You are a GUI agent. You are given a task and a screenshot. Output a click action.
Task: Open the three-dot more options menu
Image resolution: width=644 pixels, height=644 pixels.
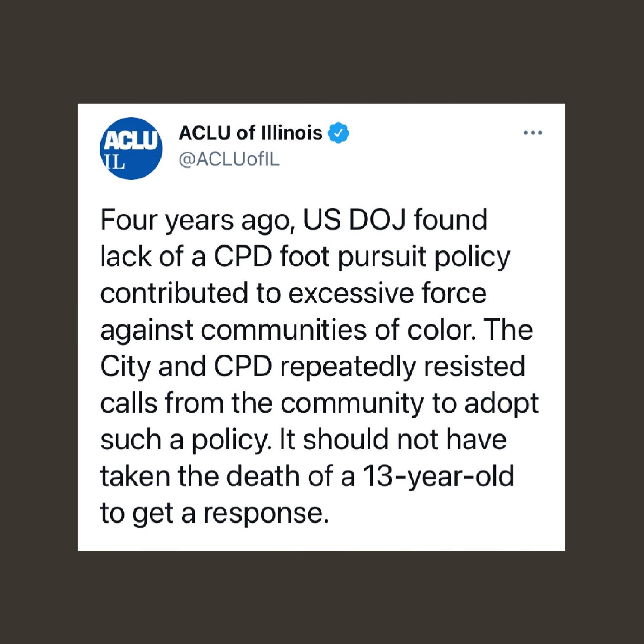pyautogui.click(x=532, y=133)
